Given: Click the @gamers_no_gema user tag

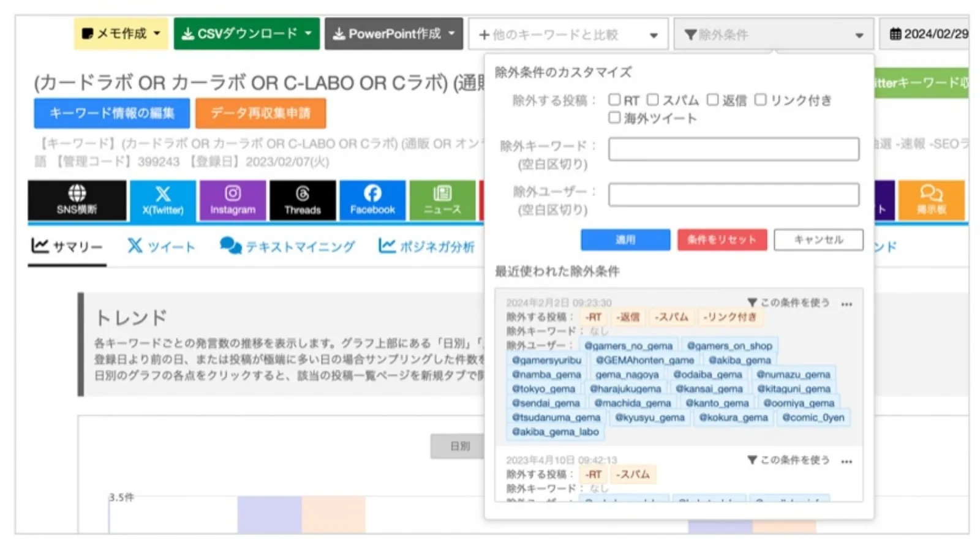Looking at the screenshot, I should click(628, 346).
